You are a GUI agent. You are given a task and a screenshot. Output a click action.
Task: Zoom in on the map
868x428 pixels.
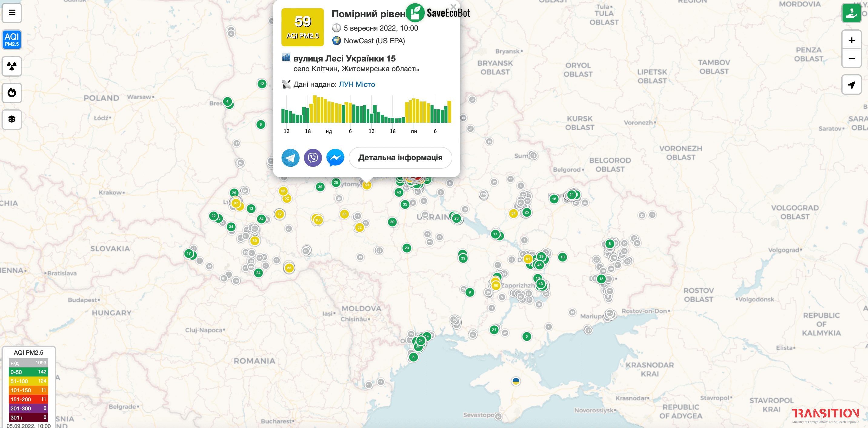point(851,41)
